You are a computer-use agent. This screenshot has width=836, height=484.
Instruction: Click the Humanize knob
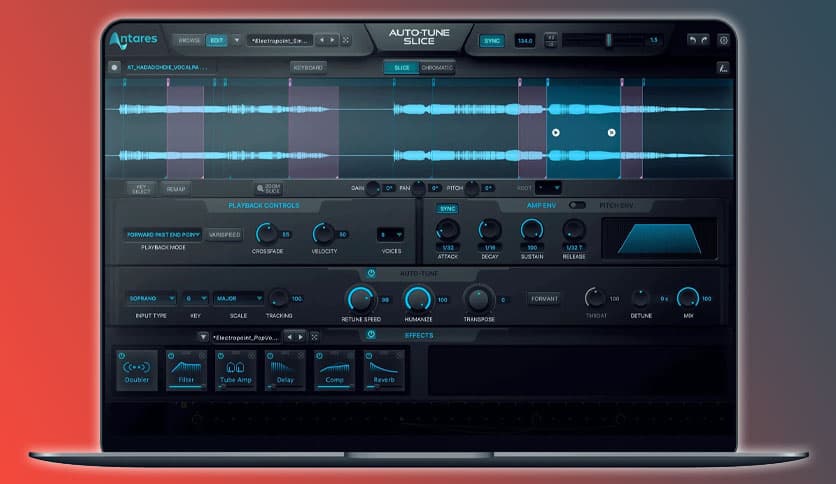(x=418, y=299)
